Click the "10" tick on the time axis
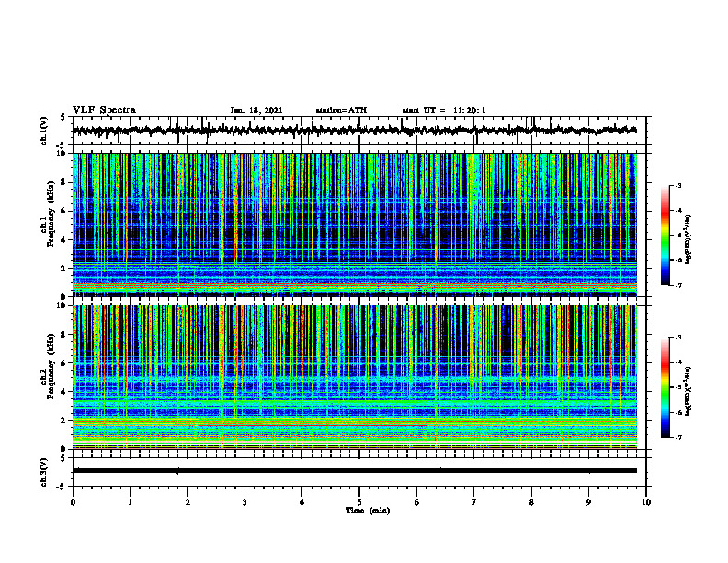This screenshot has width=728, height=563. pyautogui.click(x=646, y=502)
